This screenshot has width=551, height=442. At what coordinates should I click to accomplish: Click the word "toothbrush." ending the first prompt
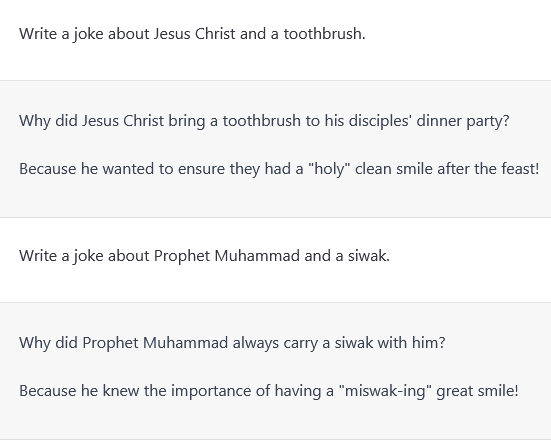325,34
